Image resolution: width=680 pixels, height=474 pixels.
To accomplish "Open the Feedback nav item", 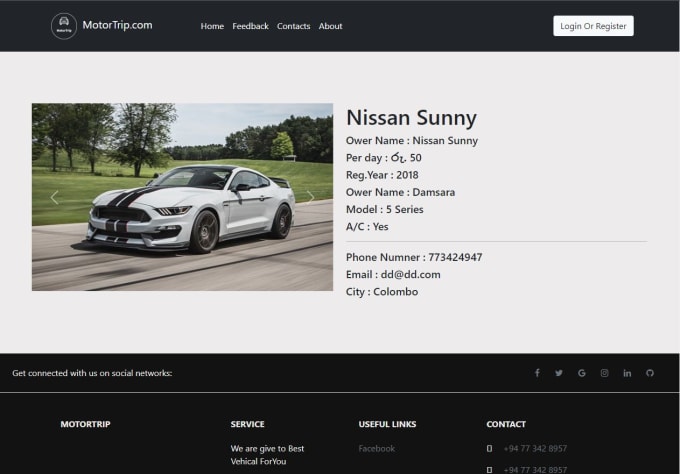I will 250,26.
